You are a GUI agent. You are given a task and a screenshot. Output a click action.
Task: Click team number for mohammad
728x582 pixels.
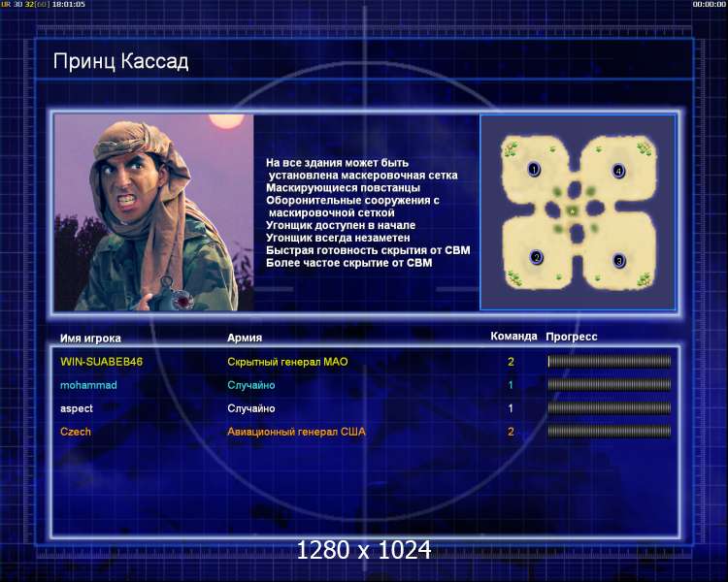pos(511,385)
